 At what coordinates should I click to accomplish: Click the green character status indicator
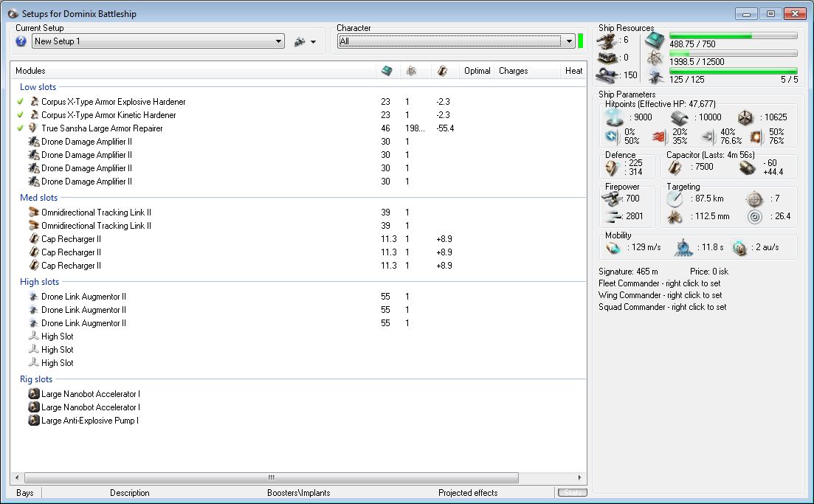(580, 41)
